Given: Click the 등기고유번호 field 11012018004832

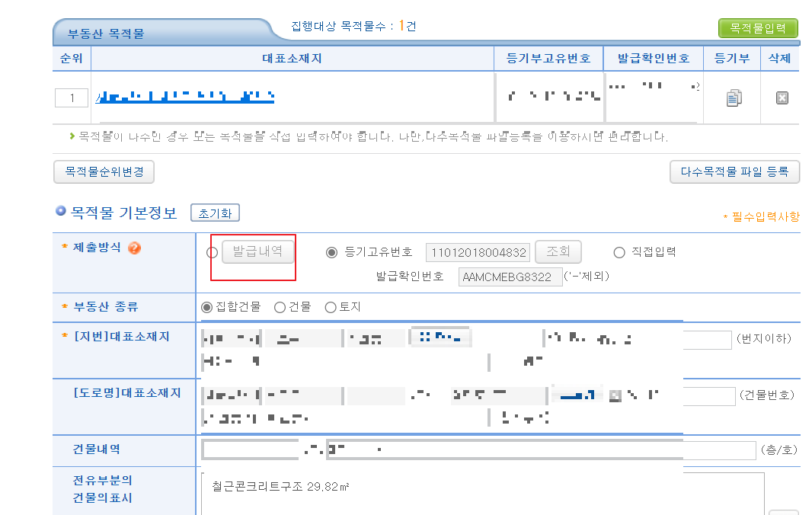Looking at the screenshot, I should 478,252.
